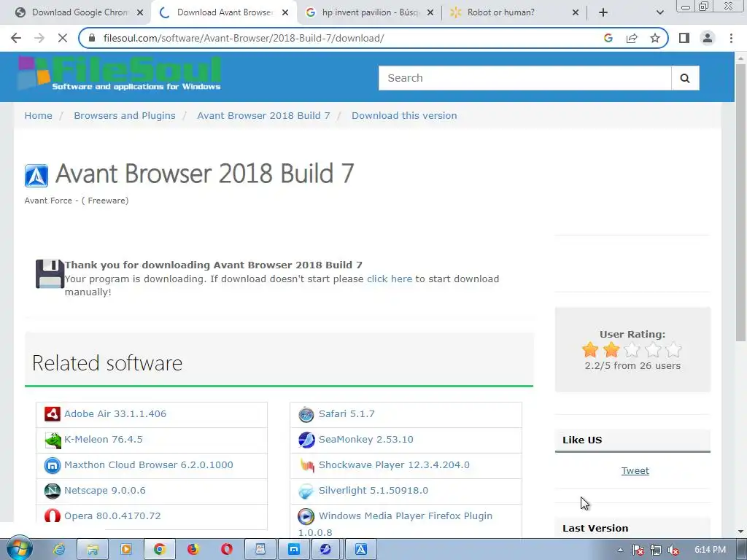Click the Windows Media Player plugin icon

306,516
